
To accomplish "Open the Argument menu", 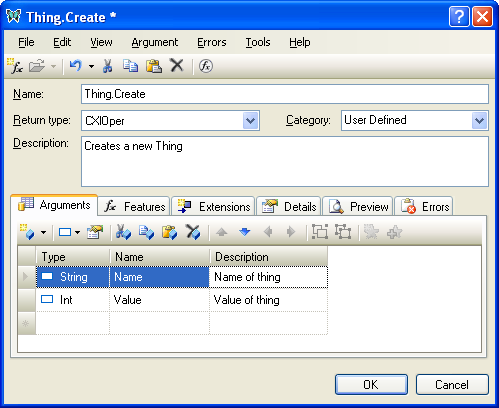I will (x=155, y=42).
